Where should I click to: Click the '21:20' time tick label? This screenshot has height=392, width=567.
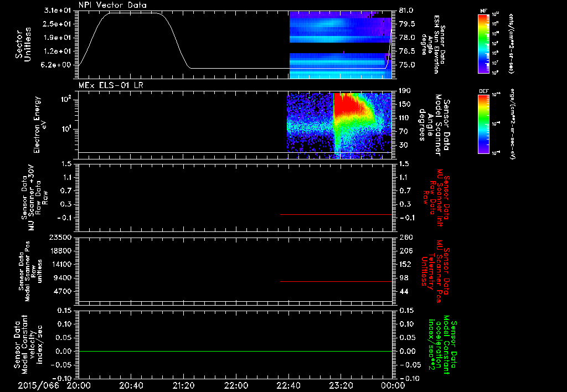pyautogui.click(x=183, y=385)
